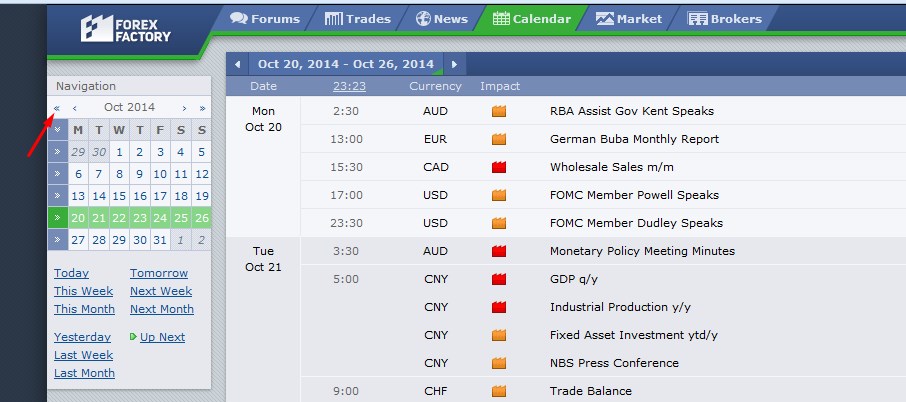Jump back a year with double-left arrow
This screenshot has height=402, width=906.
[x=57, y=108]
